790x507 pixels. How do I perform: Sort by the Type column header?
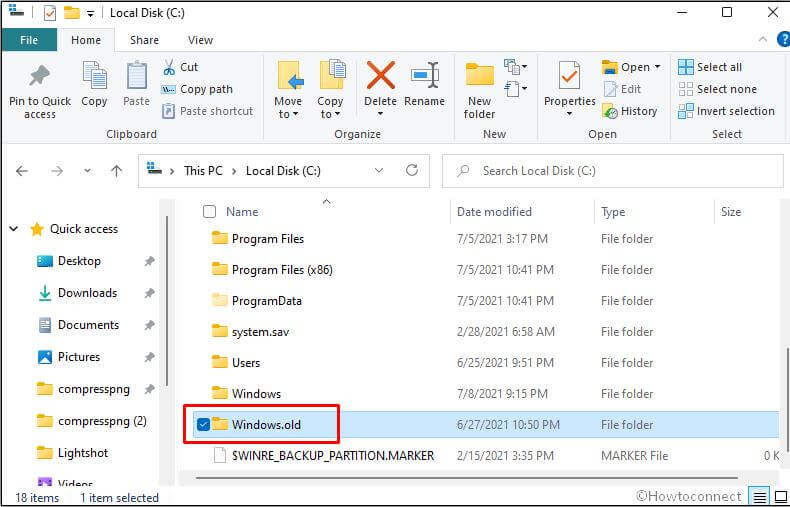pyautogui.click(x=613, y=212)
